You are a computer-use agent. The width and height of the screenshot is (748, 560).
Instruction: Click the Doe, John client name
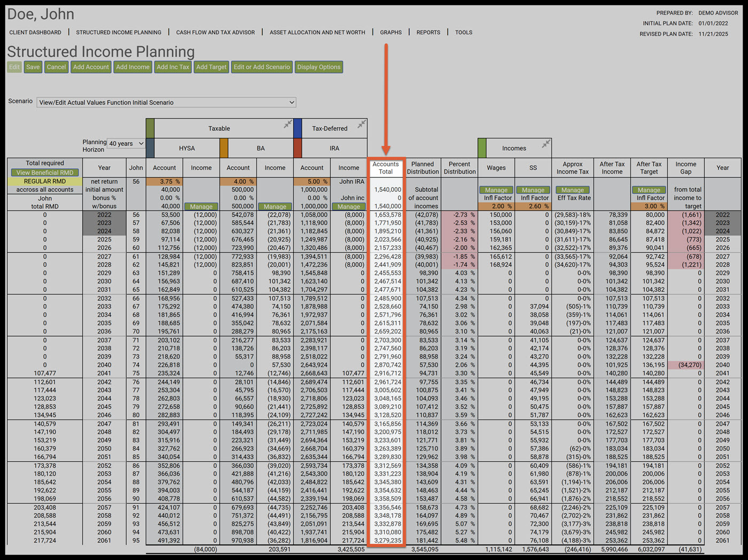pos(41,14)
